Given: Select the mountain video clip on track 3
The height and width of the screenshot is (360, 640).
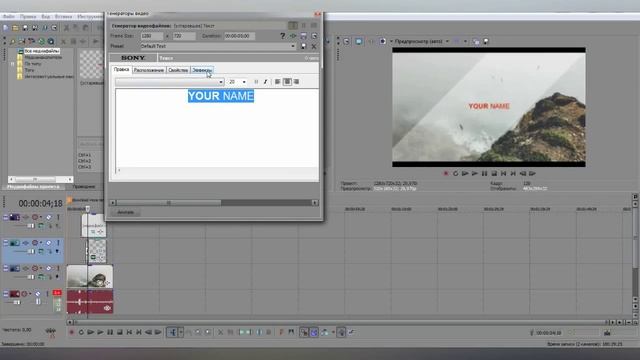Looking at the screenshot, I should point(90,276).
